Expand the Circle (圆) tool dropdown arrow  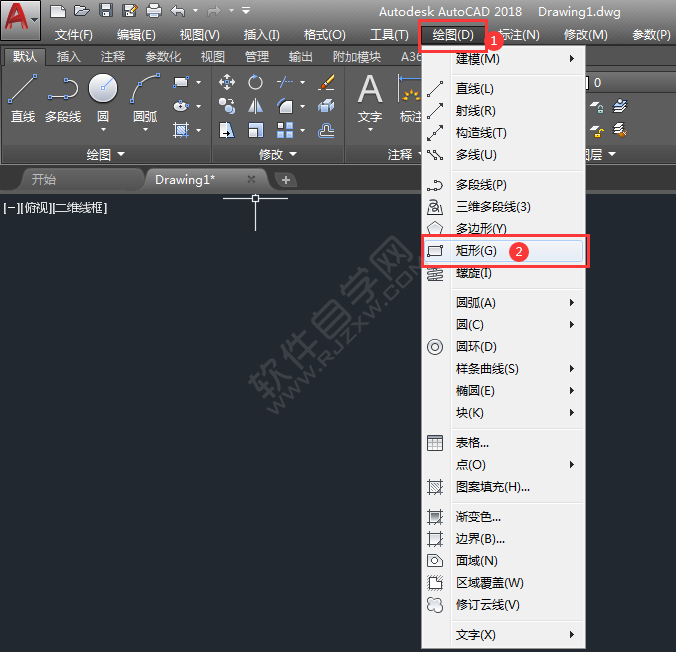click(x=103, y=129)
